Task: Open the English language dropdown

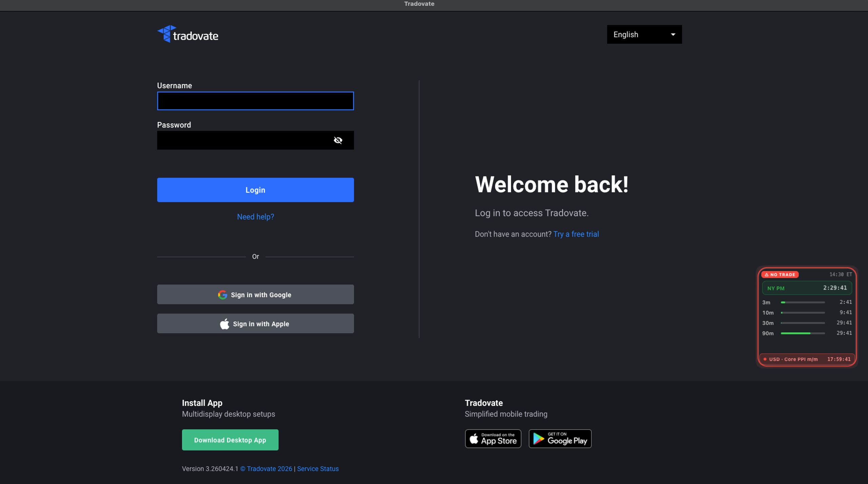Action: (x=644, y=34)
